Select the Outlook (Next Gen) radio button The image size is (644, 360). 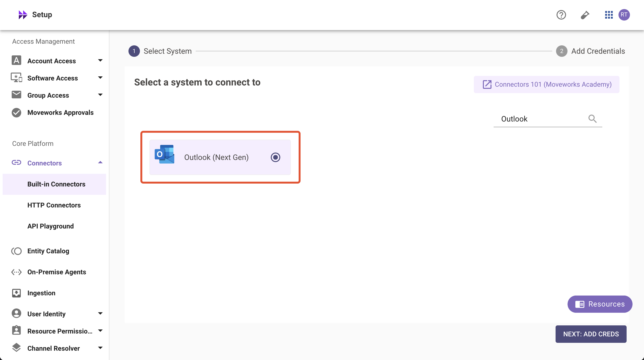pyautogui.click(x=275, y=157)
